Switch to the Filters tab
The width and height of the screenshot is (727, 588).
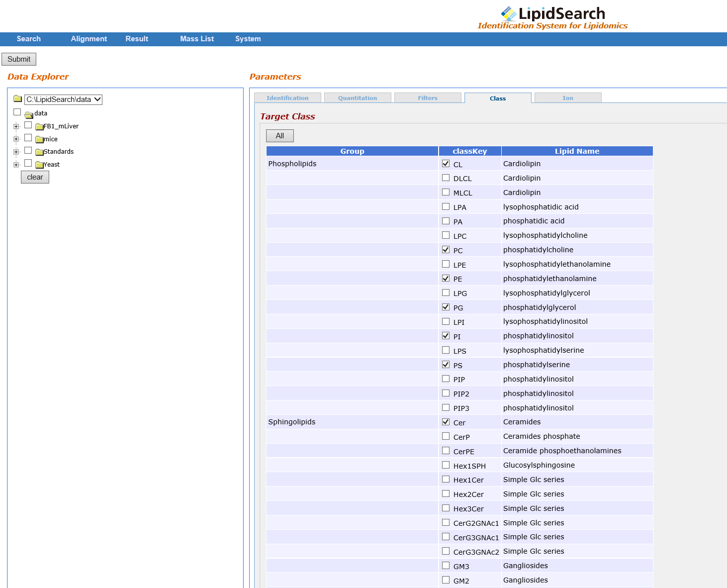(x=428, y=98)
